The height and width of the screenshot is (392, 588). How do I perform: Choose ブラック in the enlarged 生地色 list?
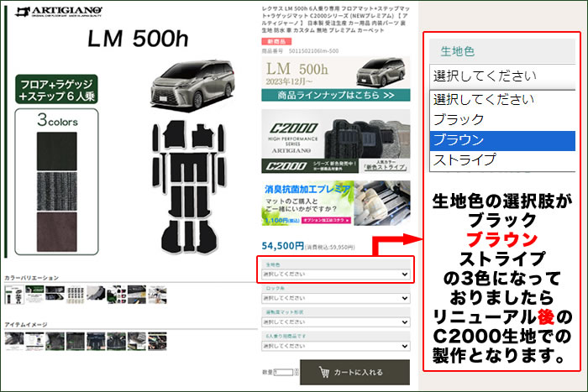click(x=502, y=120)
